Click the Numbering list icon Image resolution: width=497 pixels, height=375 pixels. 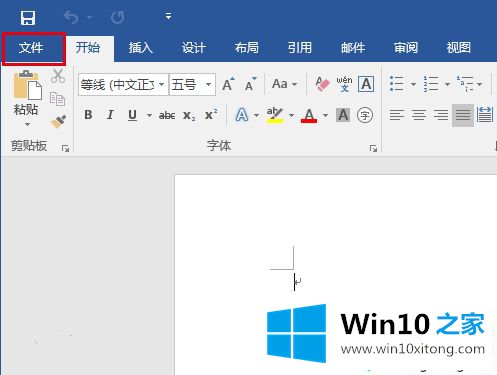pyautogui.click(x=431, y=84)
